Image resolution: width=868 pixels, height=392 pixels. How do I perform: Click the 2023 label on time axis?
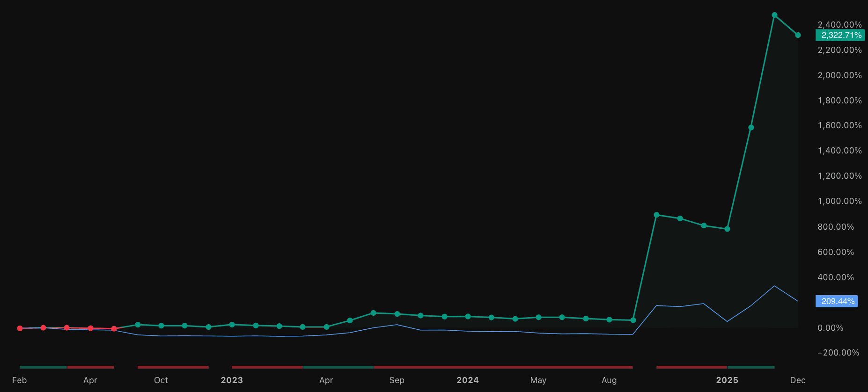232,380
